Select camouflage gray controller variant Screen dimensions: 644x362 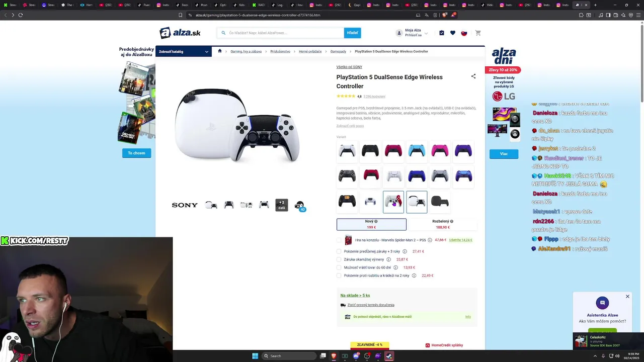click(347, 176)
